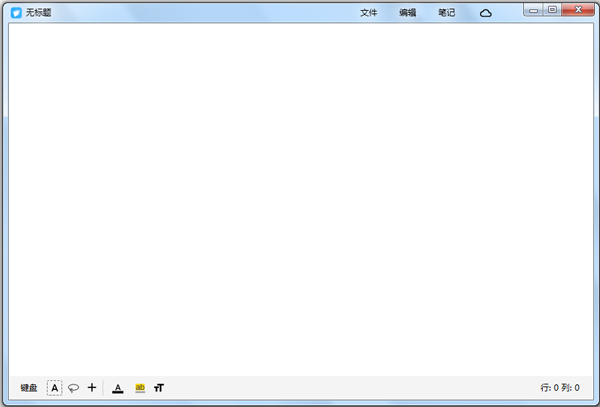The height and width of the screenshot is (407, 600).
Task: Click the yellow text highlight icon
Action: (x=140, y=388)
